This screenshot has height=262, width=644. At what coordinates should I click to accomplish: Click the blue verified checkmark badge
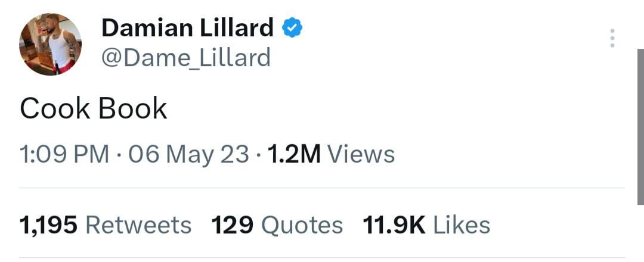click(x=292, y=27)
